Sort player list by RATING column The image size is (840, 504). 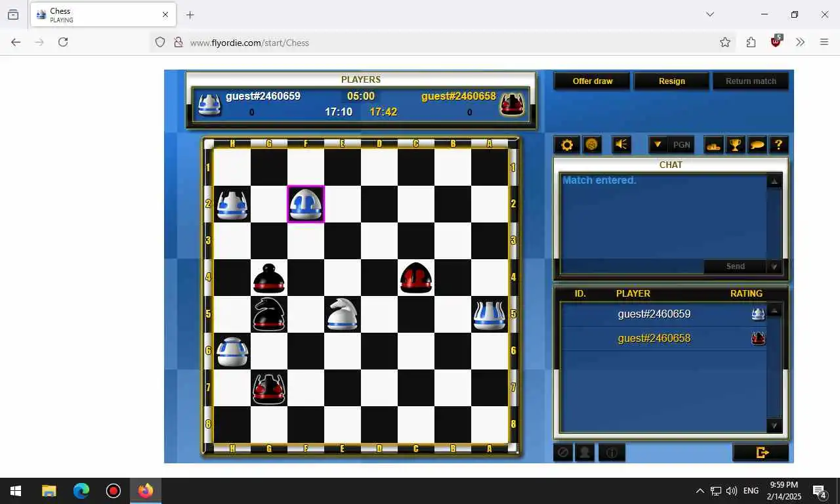coord(746,293)
